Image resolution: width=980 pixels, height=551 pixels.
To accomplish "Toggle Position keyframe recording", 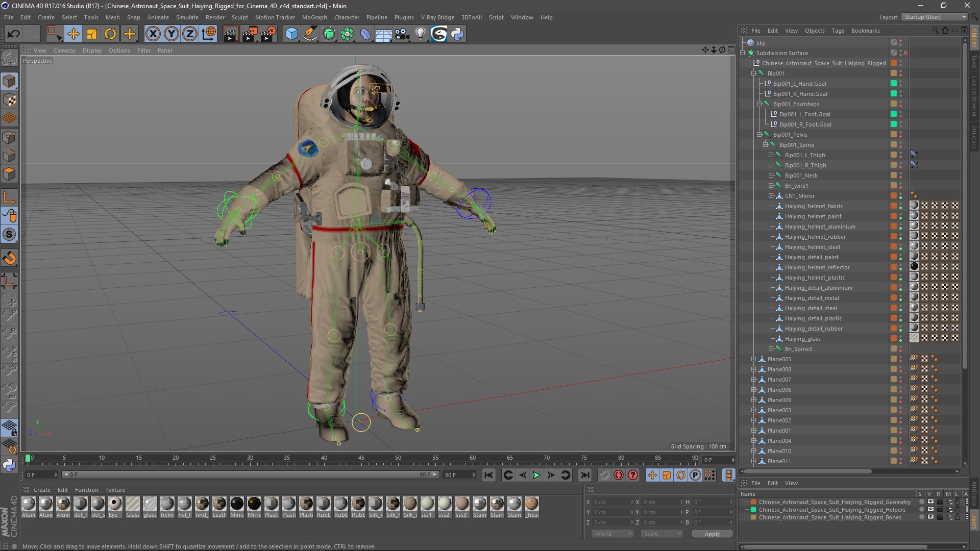I will click(x=652, y=475).
